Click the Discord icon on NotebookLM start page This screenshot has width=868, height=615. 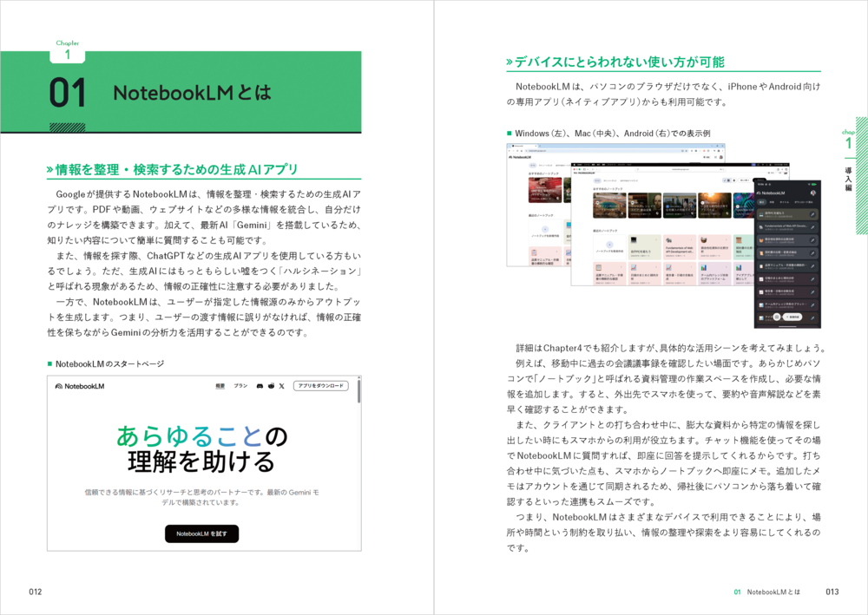click(260, 386)
